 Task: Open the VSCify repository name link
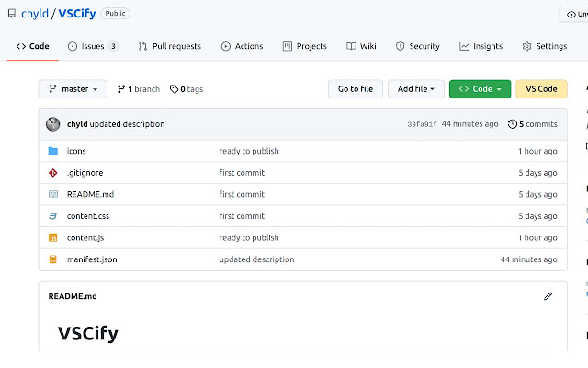click(77, 14)
